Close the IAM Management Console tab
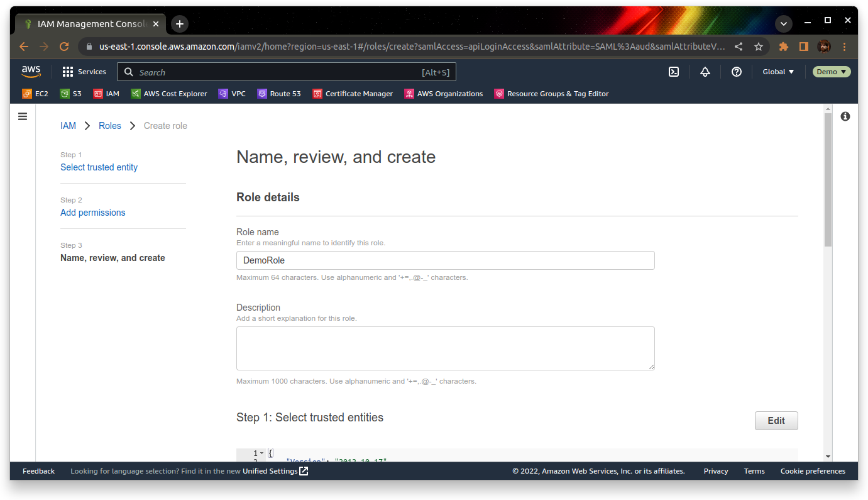The height and width of the screenshot is (500, 868). tap(156, 24)
